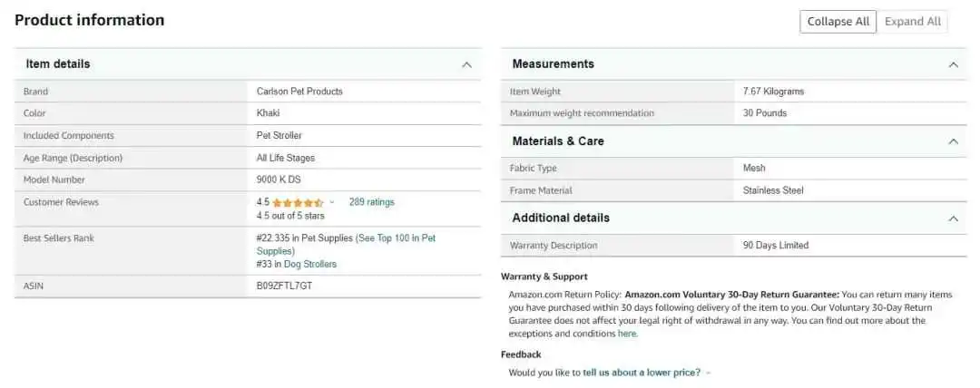Screen dimensions: 980x388
Task: Open the Dog Strollers category link
Action: click(310, 265)
